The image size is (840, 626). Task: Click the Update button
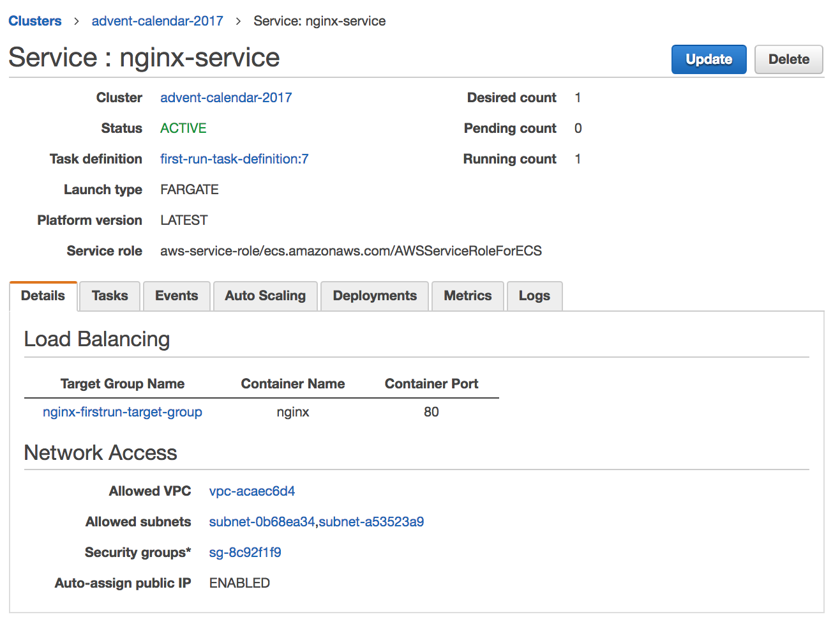(x=709, y=59)
